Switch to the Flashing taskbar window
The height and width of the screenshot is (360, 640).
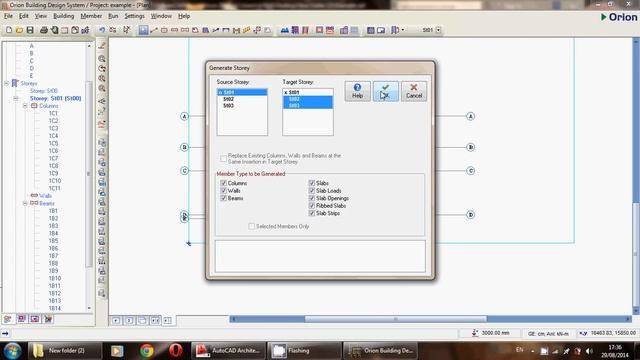tap(304, 351)
